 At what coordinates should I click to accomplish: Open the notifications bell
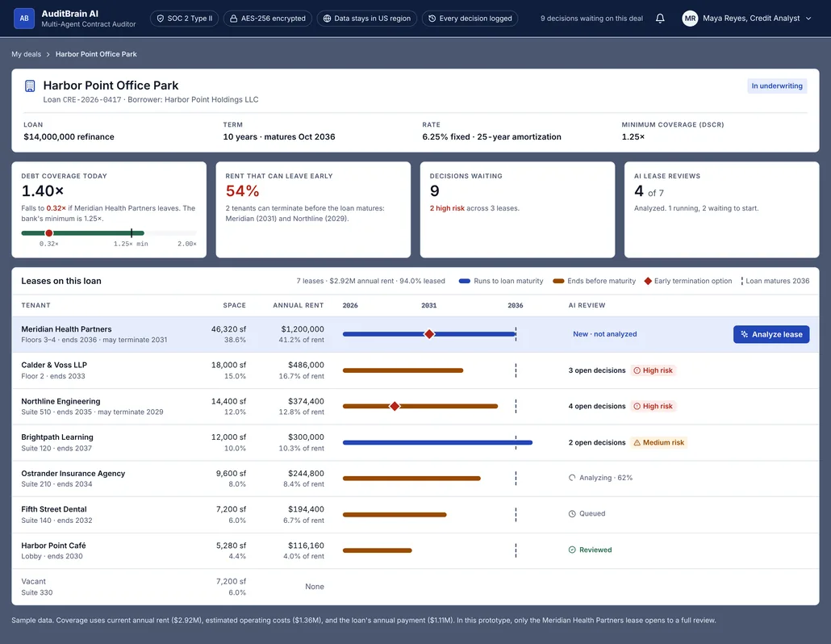[660, 18]
